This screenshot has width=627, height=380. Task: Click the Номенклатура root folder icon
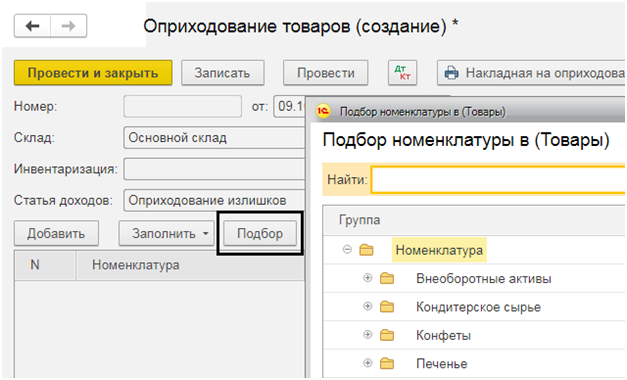point(366,250)
